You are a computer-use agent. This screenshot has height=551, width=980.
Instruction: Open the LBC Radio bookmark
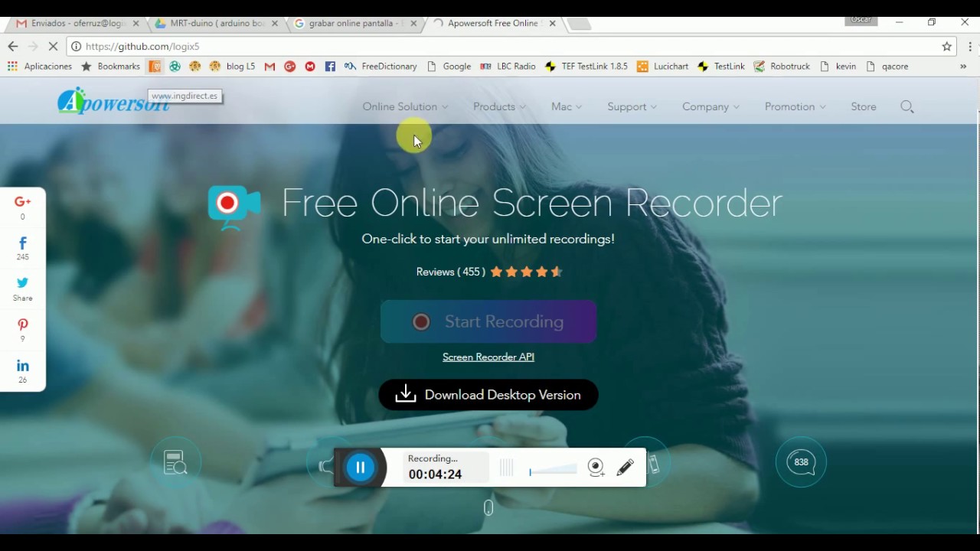[508, 67]
